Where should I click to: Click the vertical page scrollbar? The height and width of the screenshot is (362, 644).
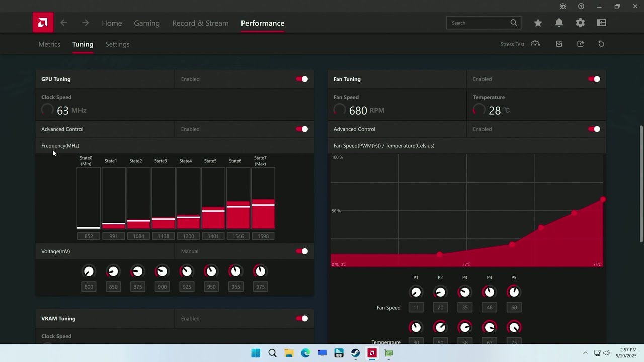click(x=640, y=184)
